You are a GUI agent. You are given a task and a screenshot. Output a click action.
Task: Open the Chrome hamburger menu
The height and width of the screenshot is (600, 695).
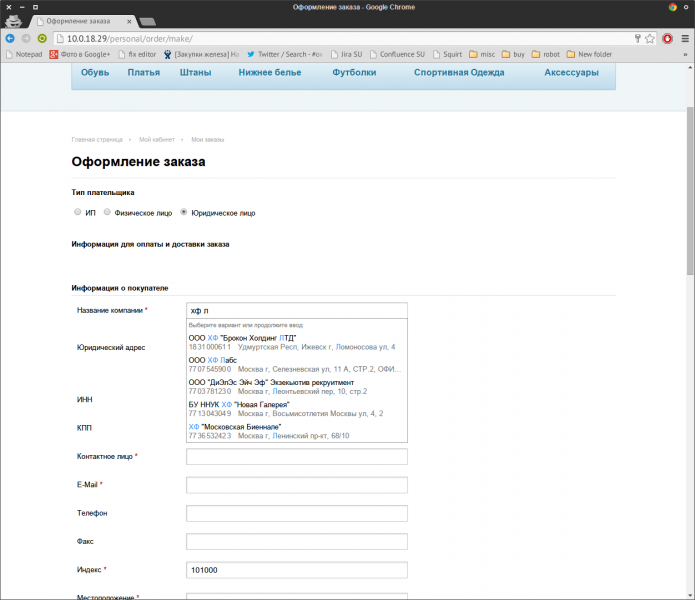(x=683, y=38)
